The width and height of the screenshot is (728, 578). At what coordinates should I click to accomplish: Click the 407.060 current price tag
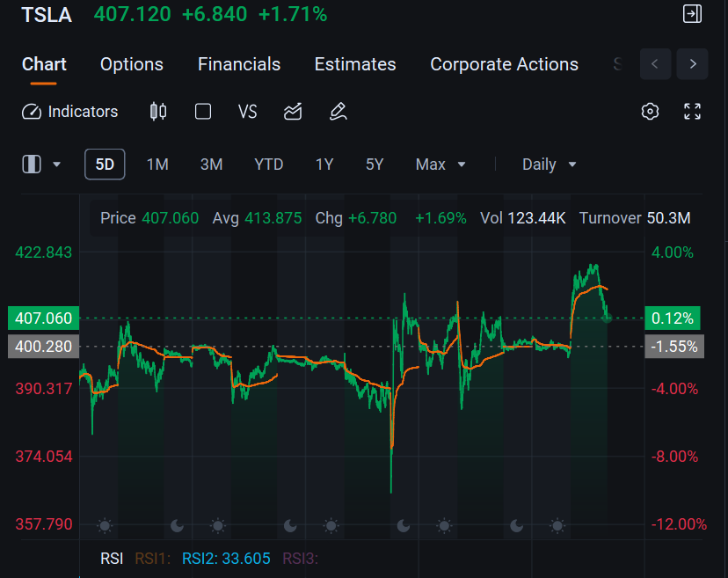tap(44, 318)
